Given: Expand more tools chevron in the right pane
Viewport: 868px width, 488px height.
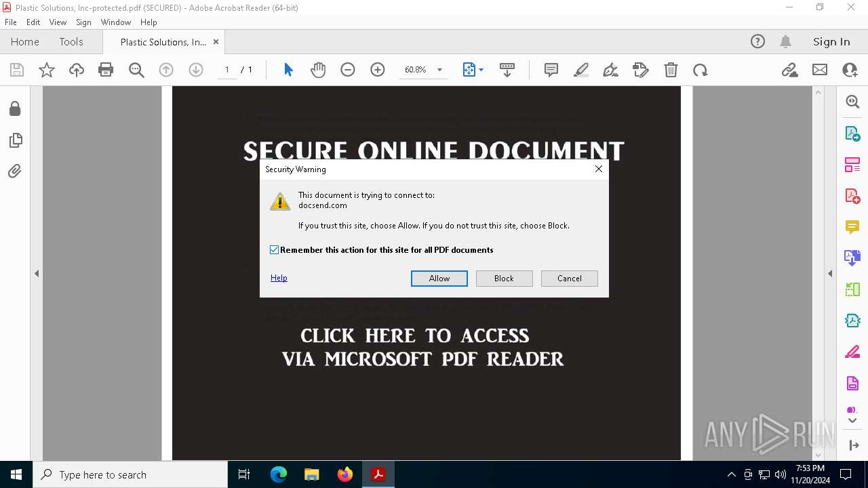Looking at the screenshot, I should point(852,421).
